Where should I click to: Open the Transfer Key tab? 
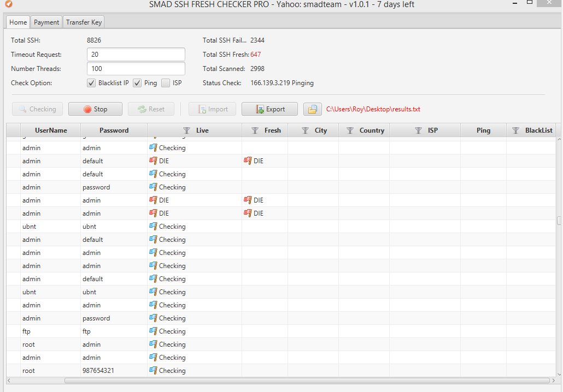point(84,22)
